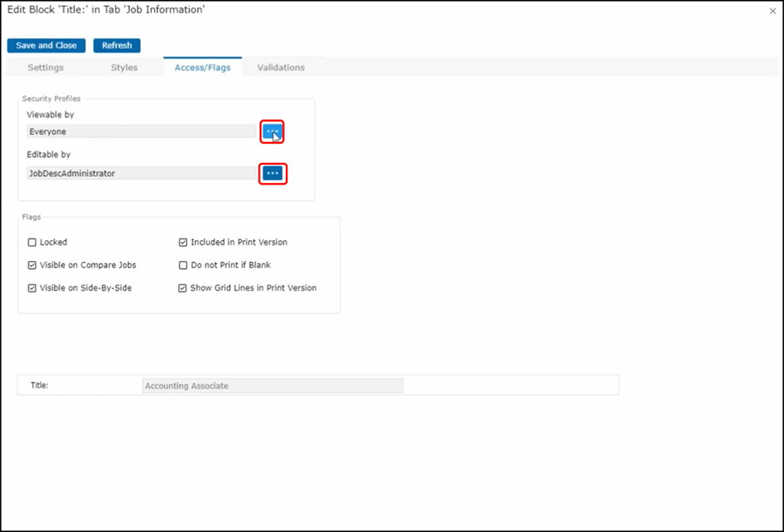Switch to the Settings tab
The width and height of the screenshot is (784, 532).
pyautogui.click(x=45, y=67)
